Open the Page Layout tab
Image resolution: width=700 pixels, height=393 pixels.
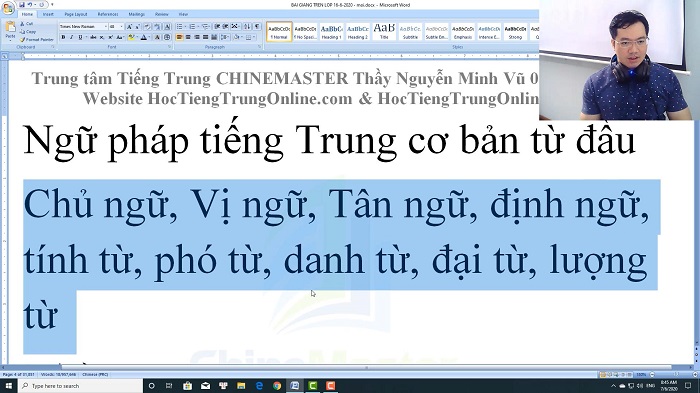[76, 14]
